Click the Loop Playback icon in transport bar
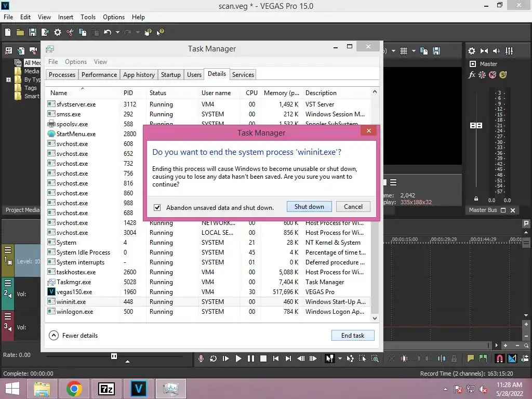The width and height of the screenshot is (532, 399). [213, 358]
